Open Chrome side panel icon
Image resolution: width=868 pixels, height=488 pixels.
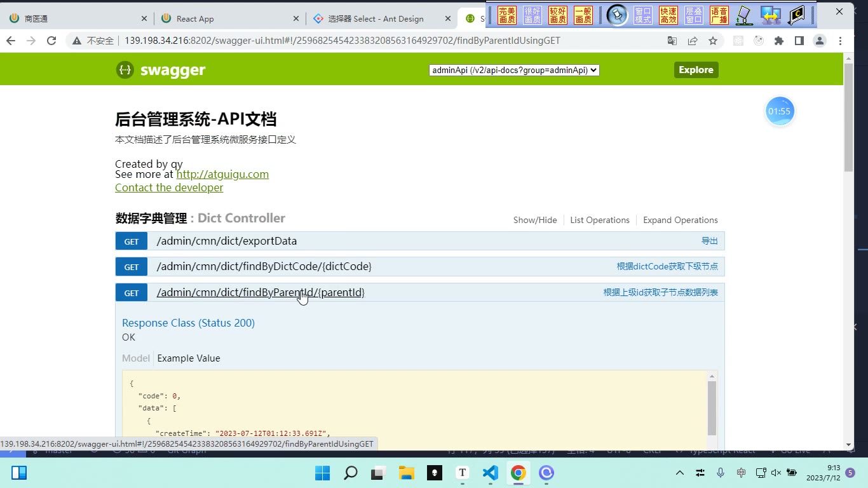click(x=799, y=41)
